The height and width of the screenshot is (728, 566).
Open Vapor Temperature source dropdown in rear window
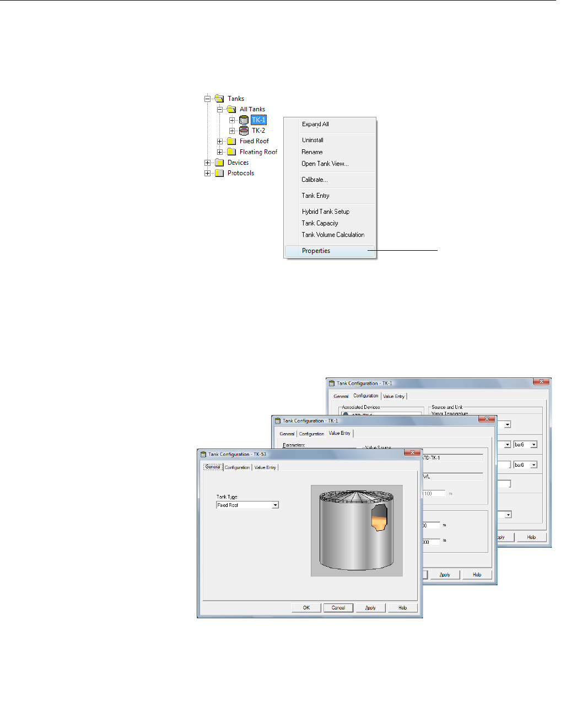508,424
